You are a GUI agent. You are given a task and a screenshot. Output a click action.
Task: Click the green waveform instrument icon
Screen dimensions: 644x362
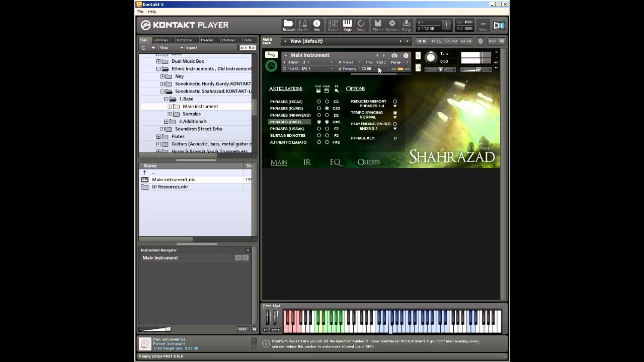[271, 65]
